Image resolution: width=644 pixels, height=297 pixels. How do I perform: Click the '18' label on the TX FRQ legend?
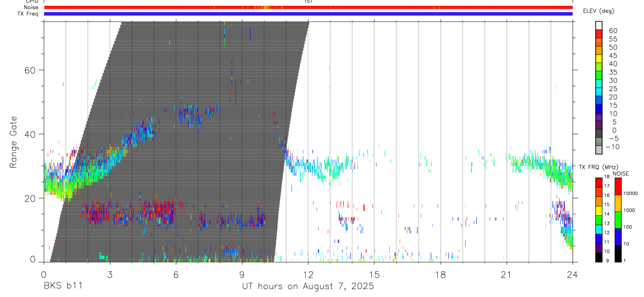pyautogui.click(x=606, y=177)
